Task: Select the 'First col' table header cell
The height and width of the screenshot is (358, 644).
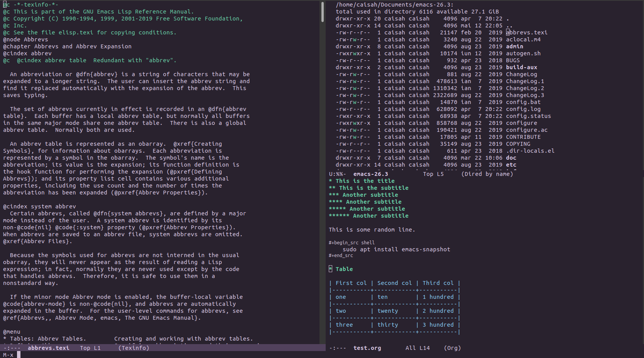Action: [x=351, y=283]
